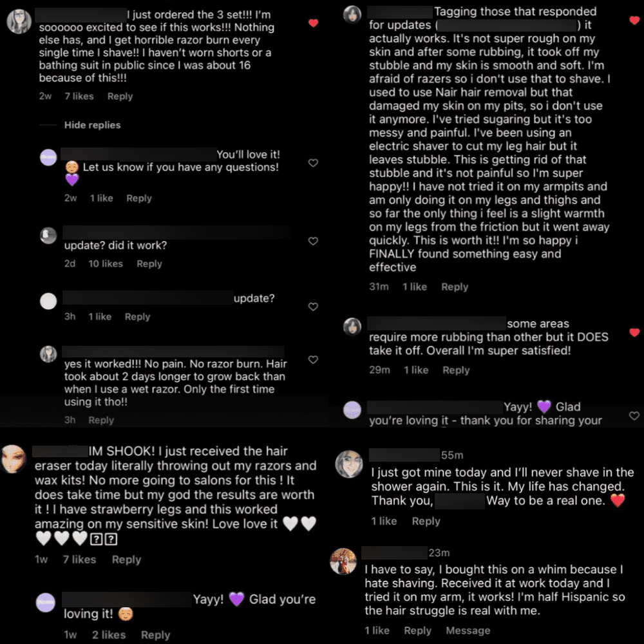View the 7 likes on 'IM SHOOK' comment
644x644 pixels.
[79, 560]
